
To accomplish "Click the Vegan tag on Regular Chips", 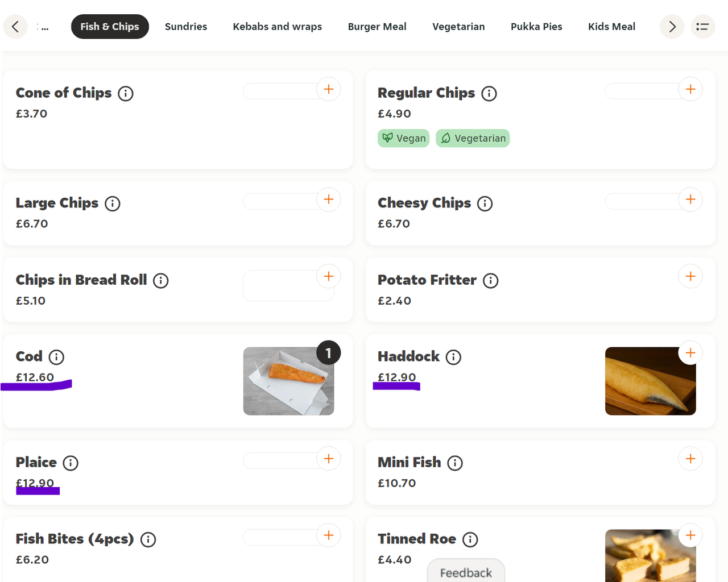I will (403, 138).
